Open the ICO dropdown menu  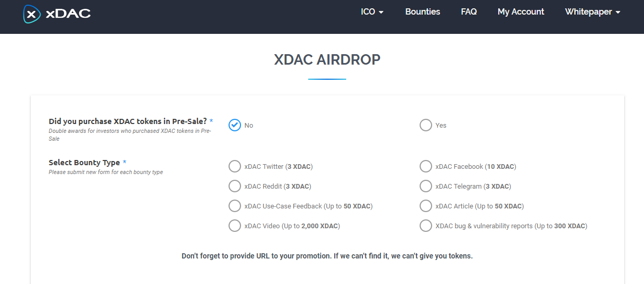[x=372, y=11]
